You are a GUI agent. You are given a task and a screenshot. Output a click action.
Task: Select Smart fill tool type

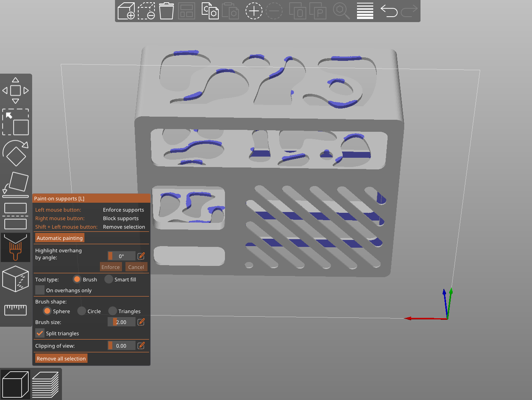click(109, 279)
